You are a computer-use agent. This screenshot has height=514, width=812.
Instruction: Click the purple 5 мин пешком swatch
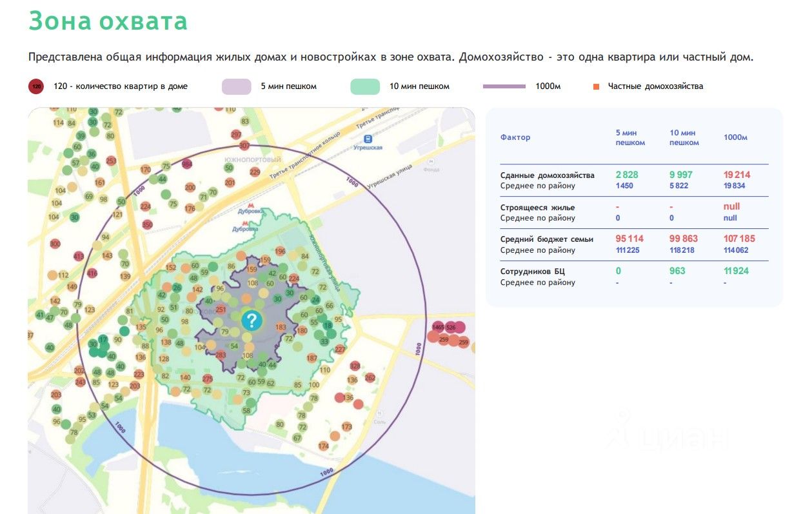(236, 86)
